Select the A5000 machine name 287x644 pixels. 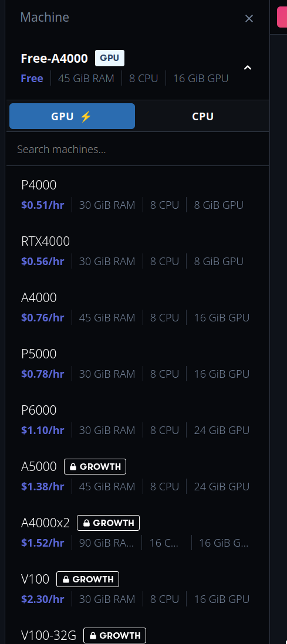39,466
